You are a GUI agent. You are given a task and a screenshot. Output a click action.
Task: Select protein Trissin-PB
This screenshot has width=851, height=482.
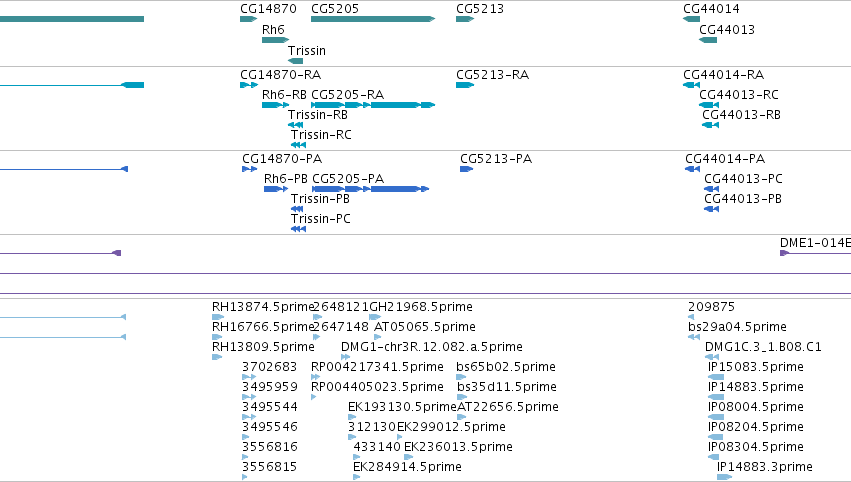320,199
